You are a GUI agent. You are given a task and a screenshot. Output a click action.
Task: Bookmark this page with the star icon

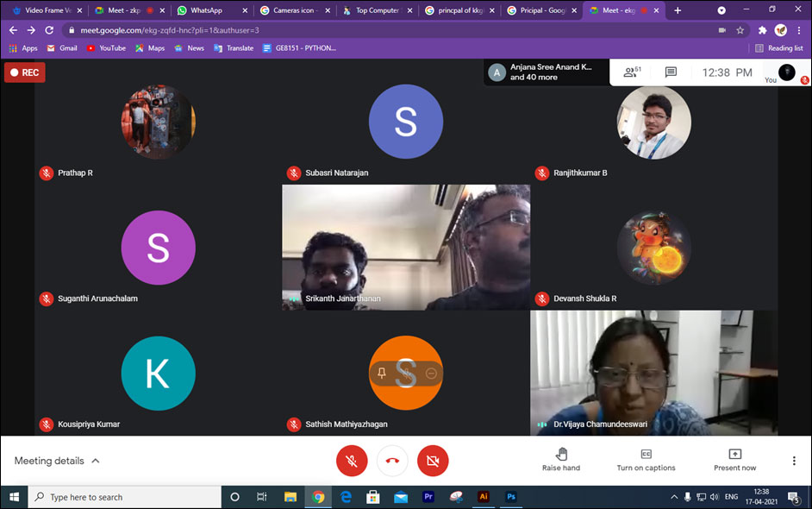pos(740,30)
